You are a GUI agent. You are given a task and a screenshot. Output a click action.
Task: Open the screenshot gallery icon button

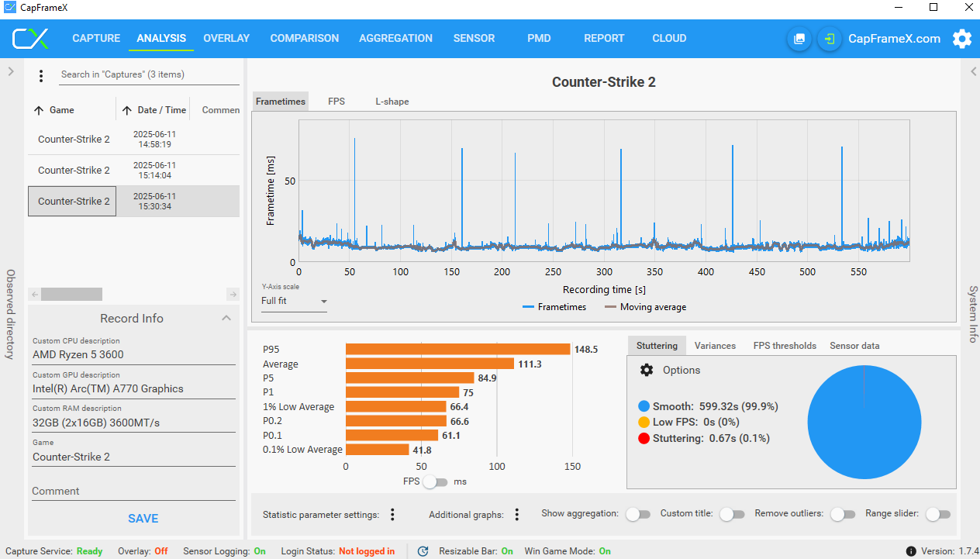(799, 39)
